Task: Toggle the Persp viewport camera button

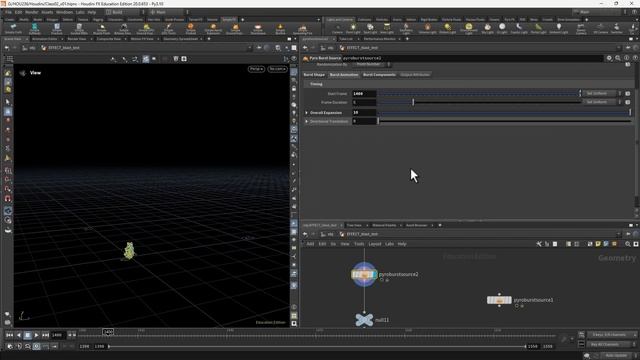Action: click(x=256, y=69)
